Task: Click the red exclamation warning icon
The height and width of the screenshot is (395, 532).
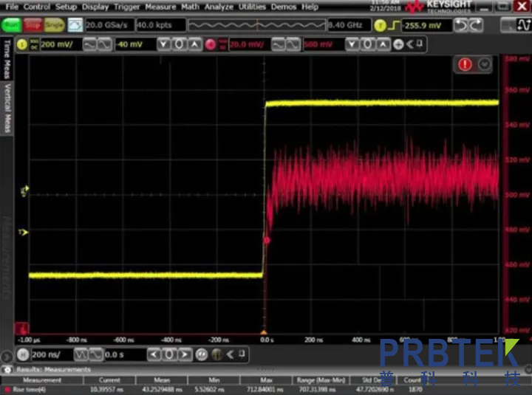Action: (x=465, y=64)
